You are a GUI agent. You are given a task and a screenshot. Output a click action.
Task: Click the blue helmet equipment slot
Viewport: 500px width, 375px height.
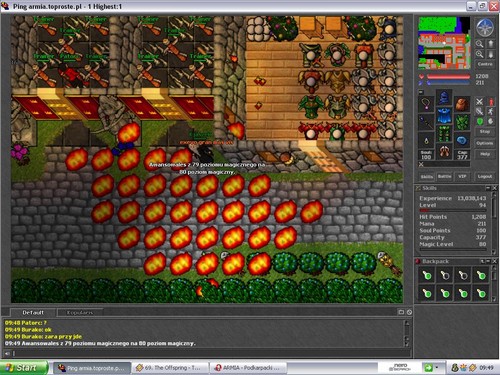click(x=444, y=98)
